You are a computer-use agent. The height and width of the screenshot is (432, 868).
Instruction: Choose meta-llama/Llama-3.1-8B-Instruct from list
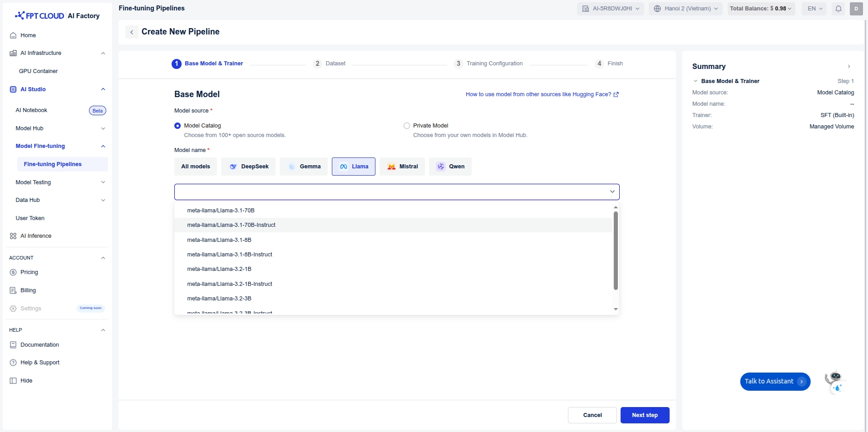[230, 255]
